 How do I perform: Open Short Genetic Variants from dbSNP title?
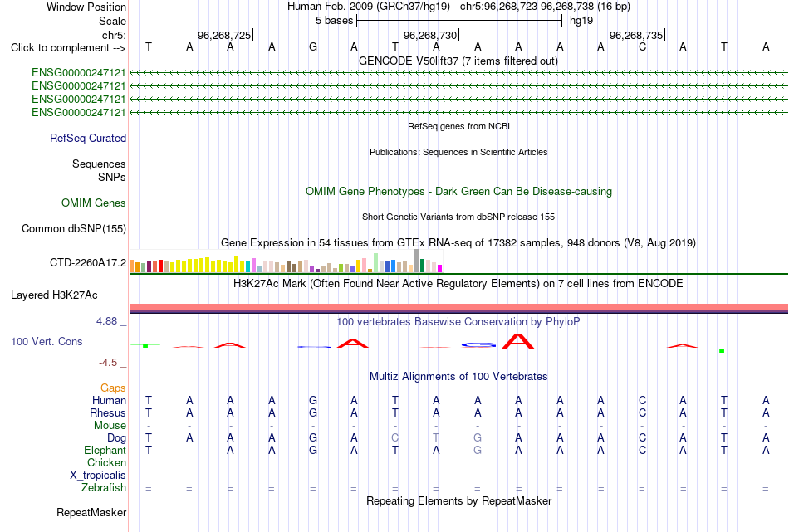tap(458, 217)
